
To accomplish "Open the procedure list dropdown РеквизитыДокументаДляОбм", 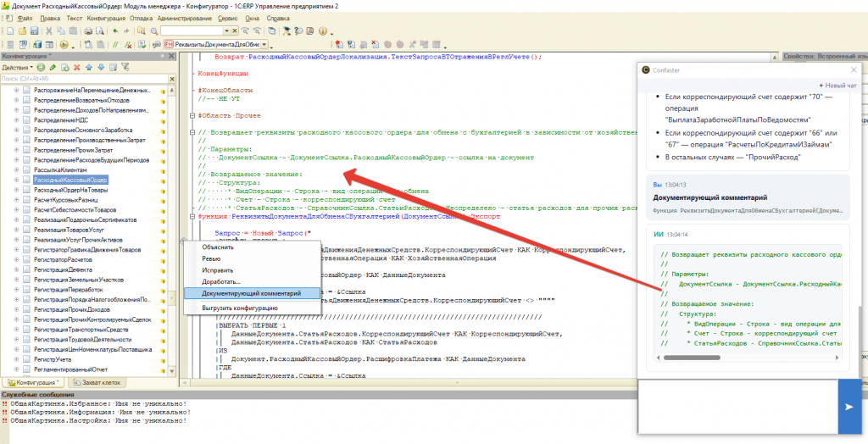I will pos(265,44).
